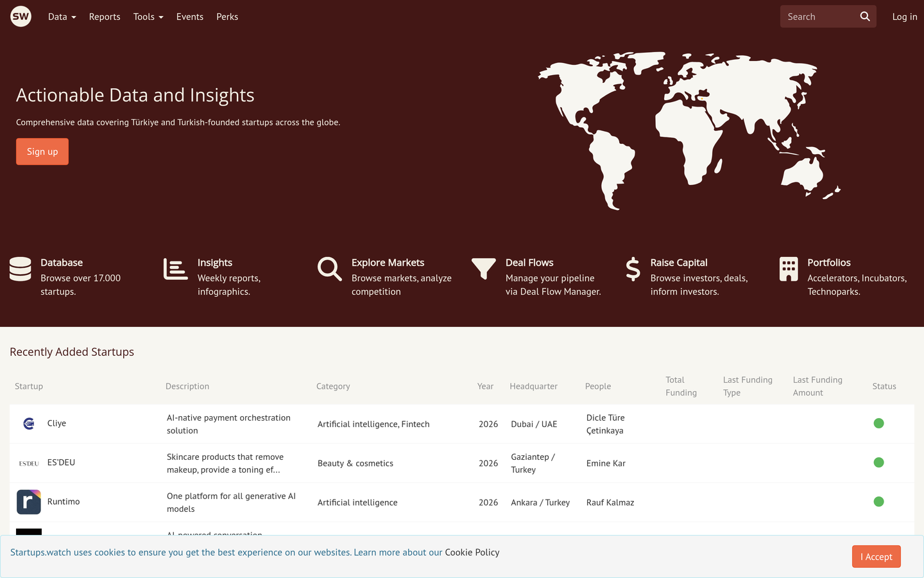924x578 pixels.
Task: Open the Explore Markets heading
Action: point(388,263)
